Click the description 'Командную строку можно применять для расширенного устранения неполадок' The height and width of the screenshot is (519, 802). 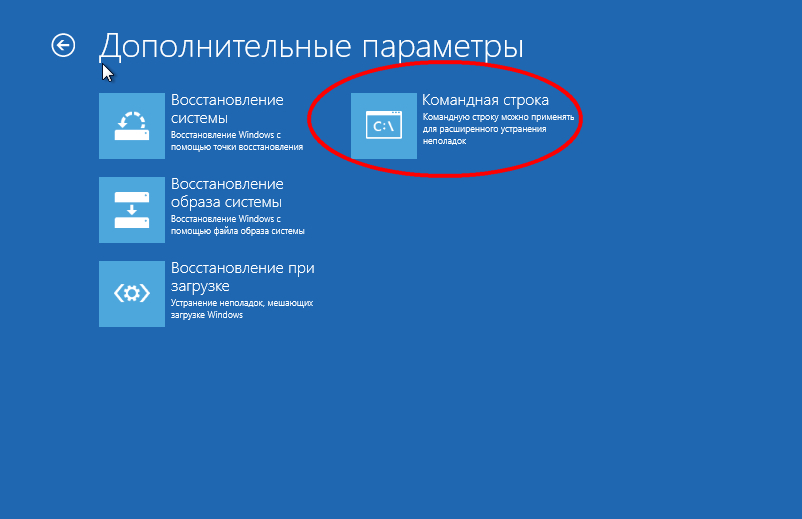(x=498, y=128)
